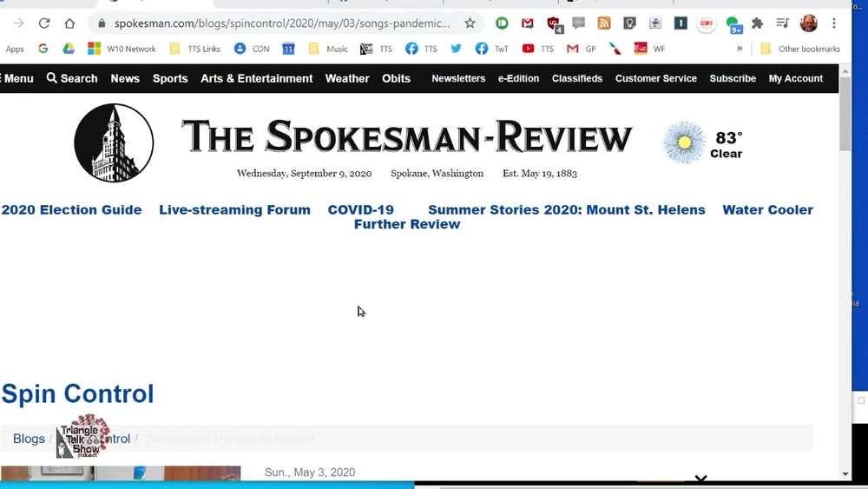Viewport: 868px width, 489px height.
Task: Open the article thumbnail image
Action: coord(121,473)
